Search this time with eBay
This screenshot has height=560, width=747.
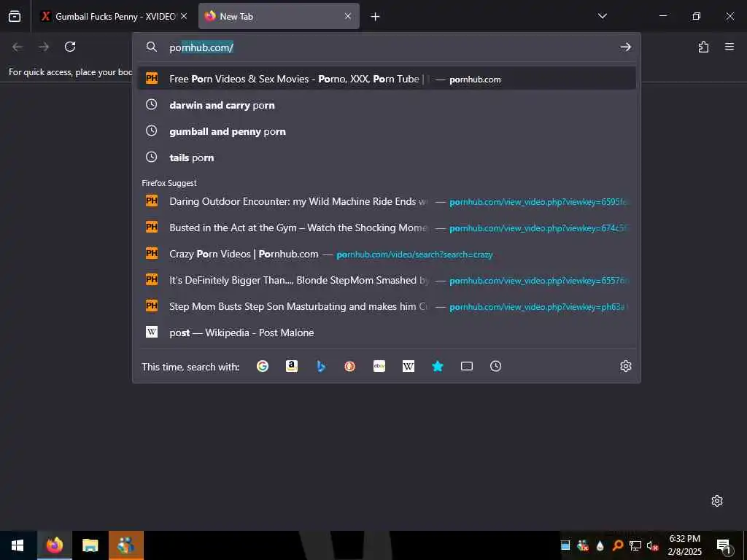pyautogui.click(x=379, y=366)
